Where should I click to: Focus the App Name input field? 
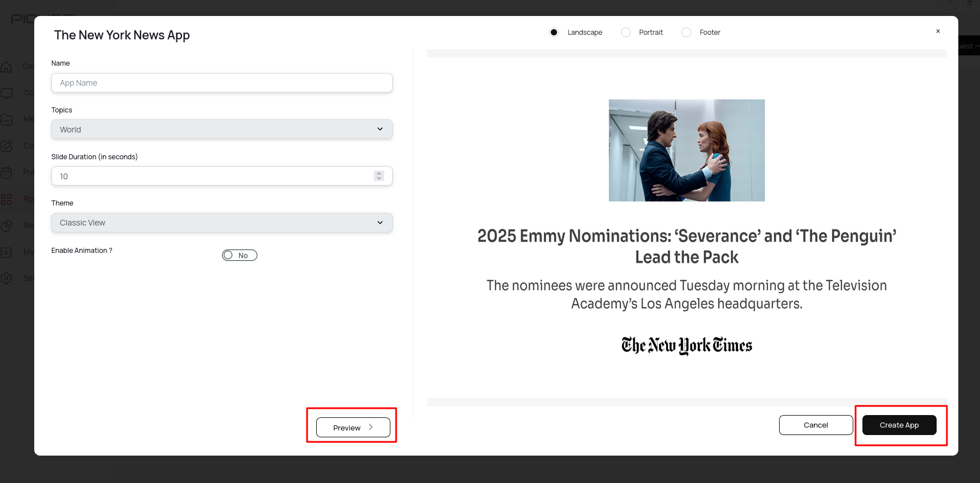click(x=221, y=83)
